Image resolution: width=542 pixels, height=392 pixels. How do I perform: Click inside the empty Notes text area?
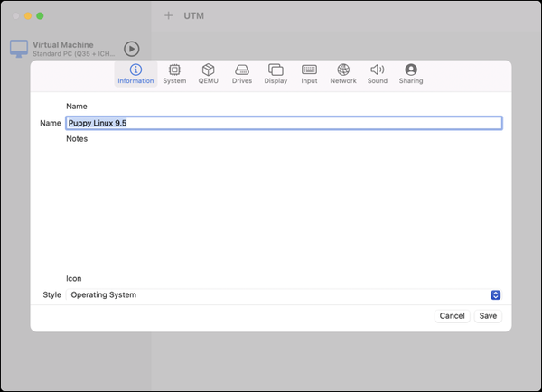[283, 208]
